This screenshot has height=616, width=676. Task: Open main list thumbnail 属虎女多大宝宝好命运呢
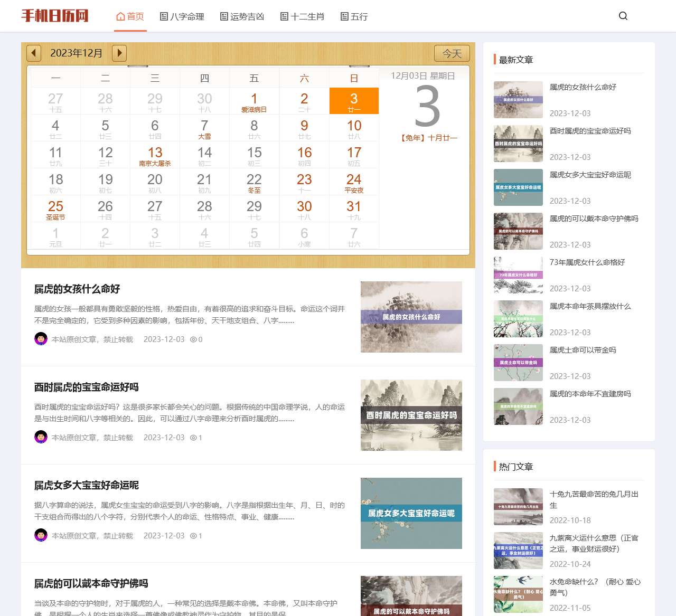tap(411, 513)
